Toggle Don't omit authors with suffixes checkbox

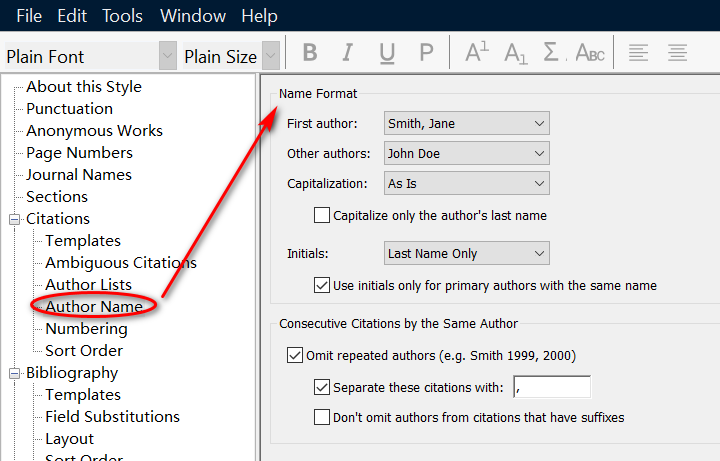pos(322,417)
